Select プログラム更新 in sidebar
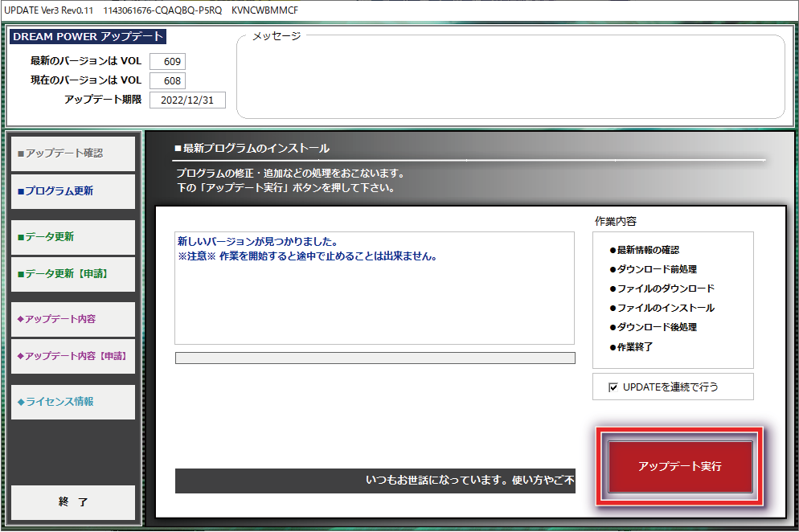 [73, 191]
